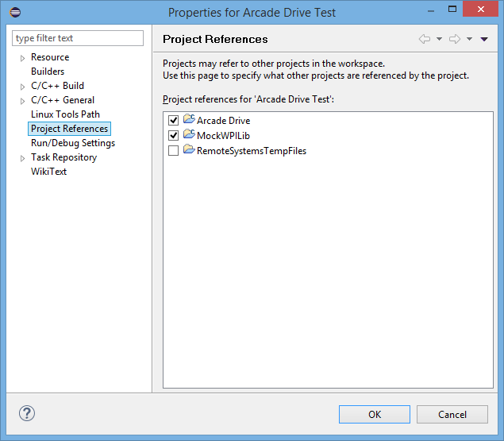Expand the C/C++ Build node
This screenshot has width=504, height=441.
pyautogui.click(x=22, y=87)
